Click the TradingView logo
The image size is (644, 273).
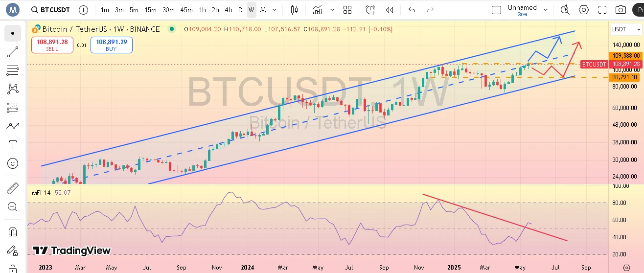tap(72, 250)
